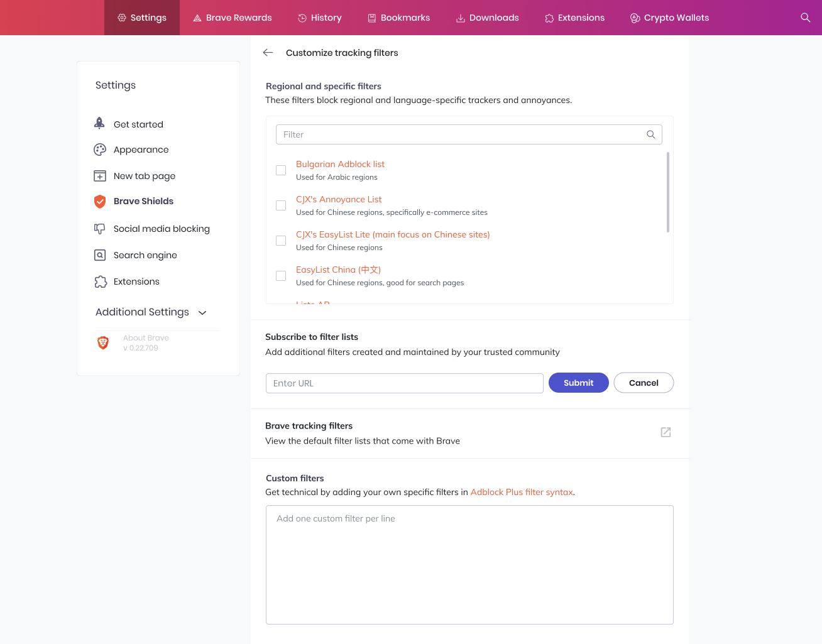
Task: Enable CJX's Annoyance List checkbox
Action: (281, 205)
